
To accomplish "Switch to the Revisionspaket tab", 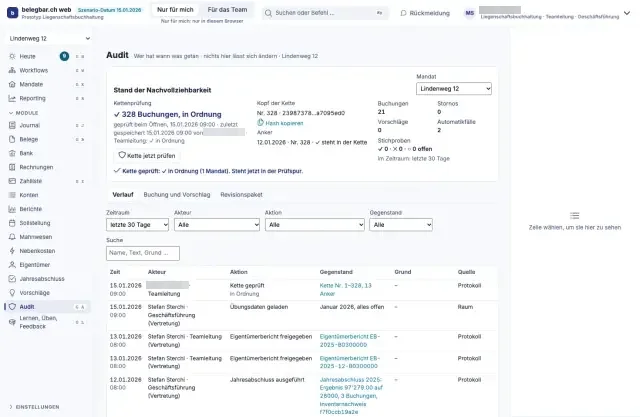I will [x=241, y=195].
